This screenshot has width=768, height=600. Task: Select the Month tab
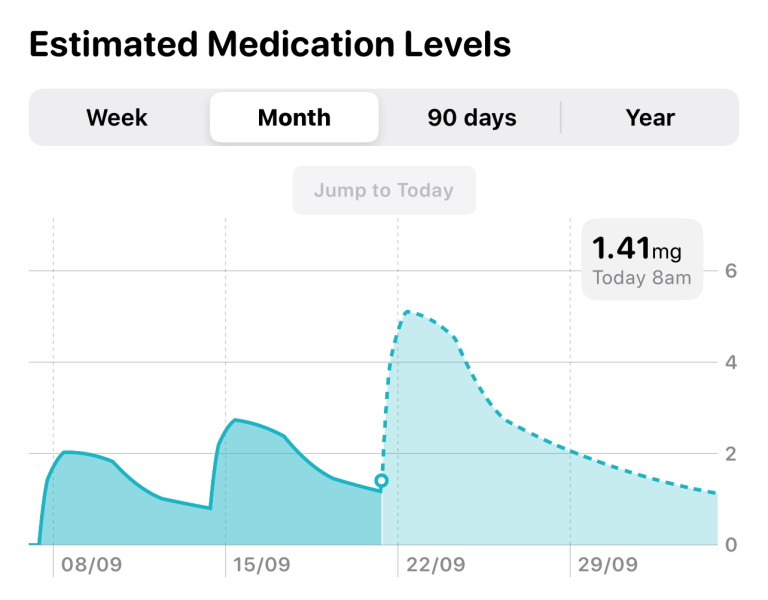coord(294,118)
